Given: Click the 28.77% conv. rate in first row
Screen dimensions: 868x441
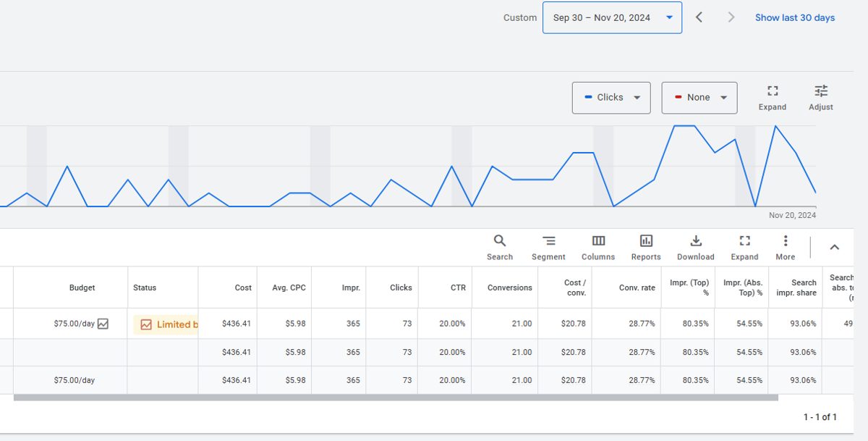Looking at the screenshot, I should pos(642,324).
